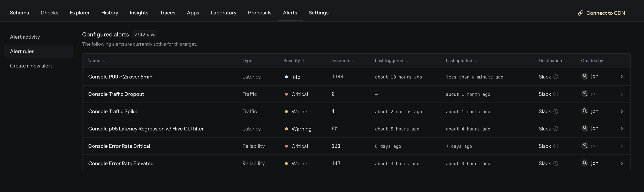644x192 pixels.
Task: Click the 147 incidents value
Action: (336, 163)
